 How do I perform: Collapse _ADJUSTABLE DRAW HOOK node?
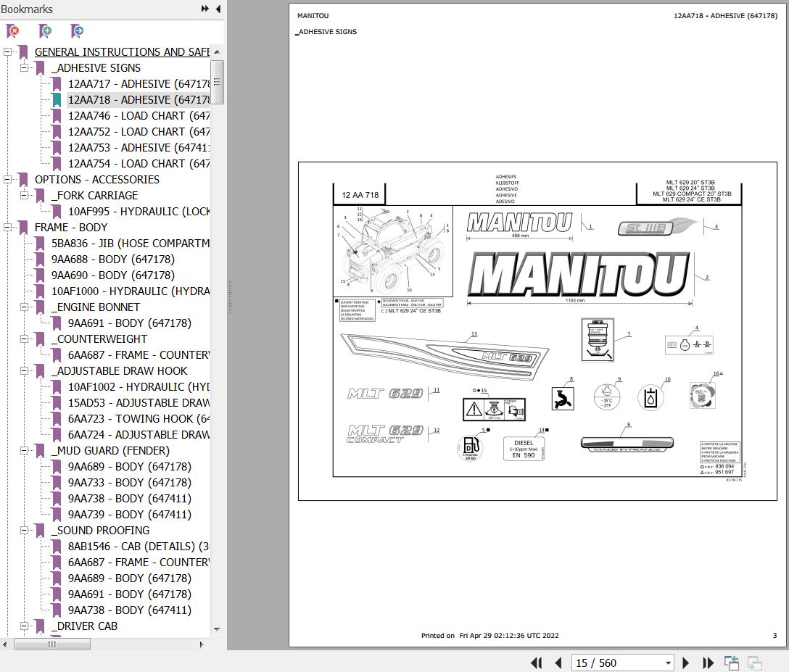pos(24,370)
